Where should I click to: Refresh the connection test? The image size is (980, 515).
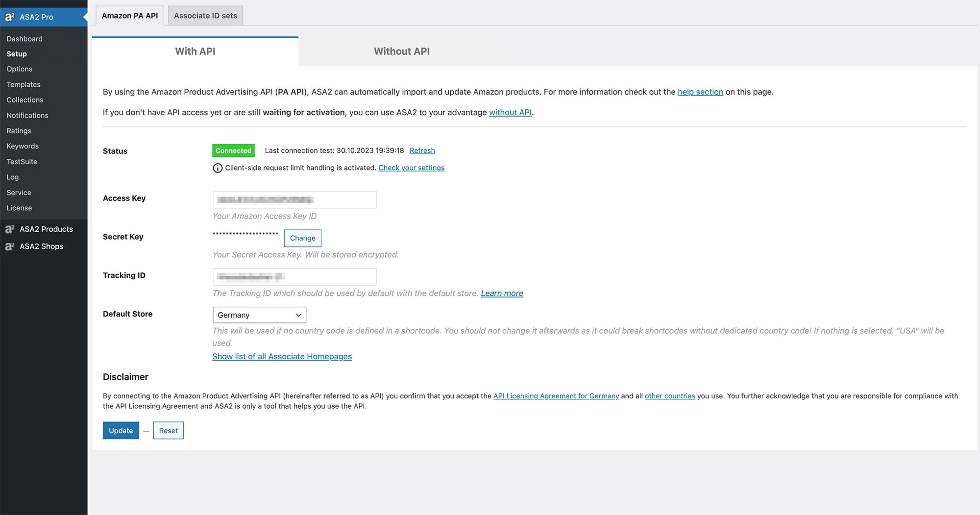point(422,150)
